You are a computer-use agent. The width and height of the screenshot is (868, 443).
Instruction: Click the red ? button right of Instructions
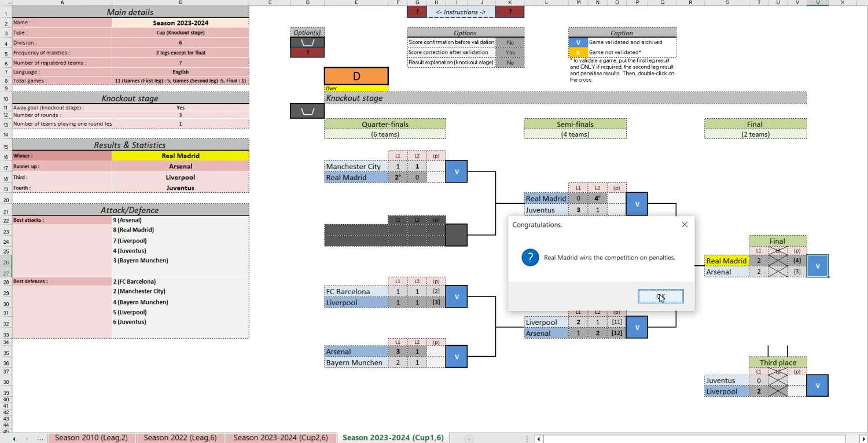[x=510, y=12]
